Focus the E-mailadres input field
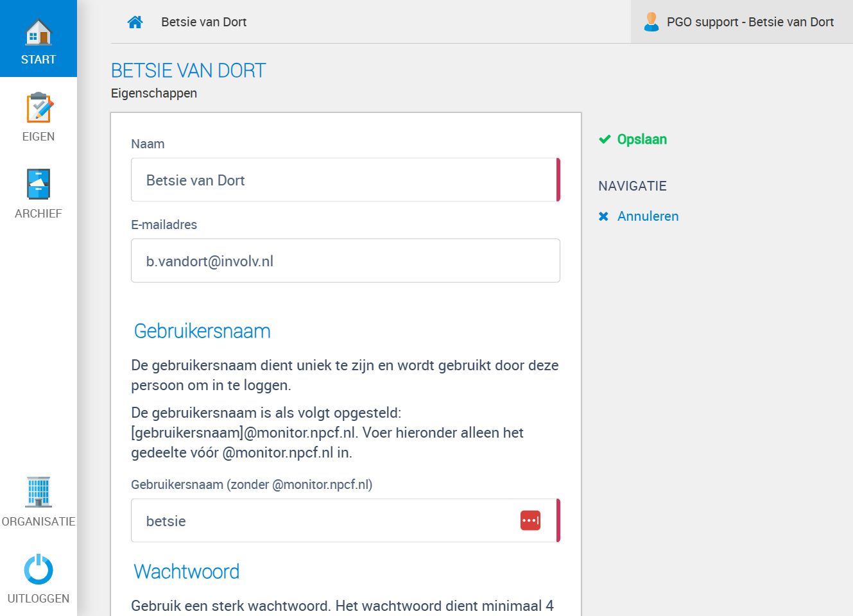 (x=345, y=261)
